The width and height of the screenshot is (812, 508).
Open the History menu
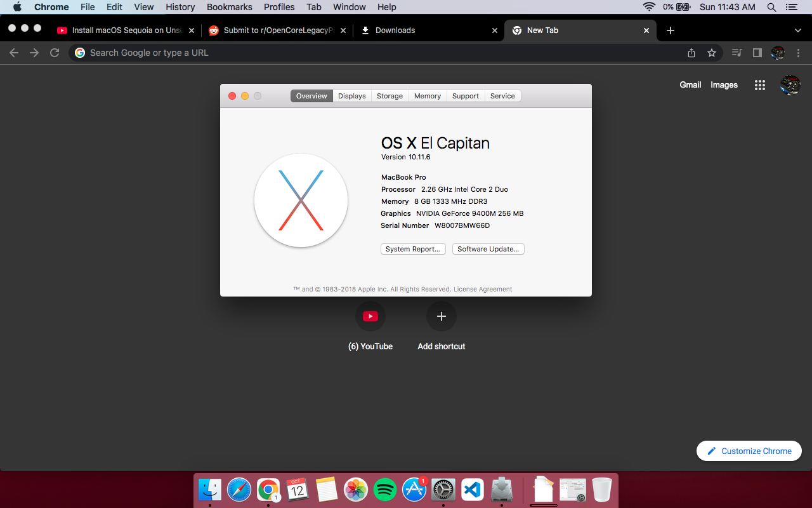180,7
